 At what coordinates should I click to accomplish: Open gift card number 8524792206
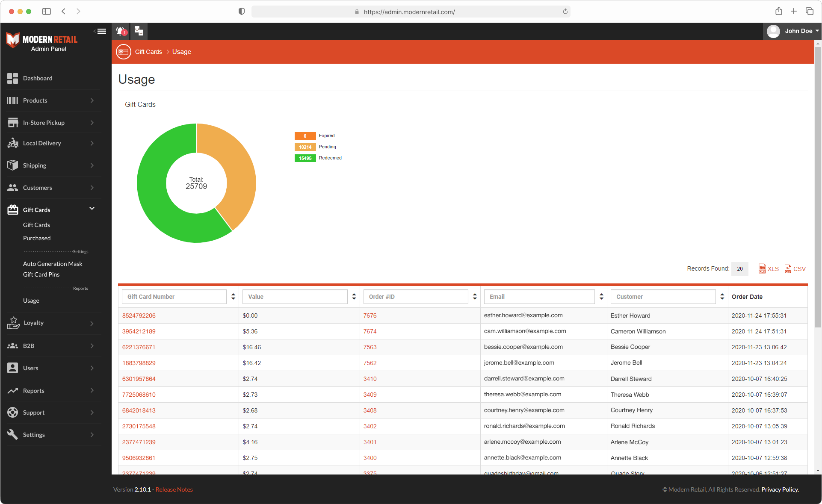coord(139,315)
